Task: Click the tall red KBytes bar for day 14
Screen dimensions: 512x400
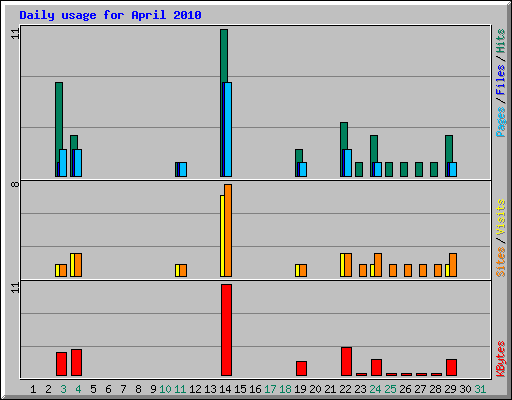Action: (226, 330)
